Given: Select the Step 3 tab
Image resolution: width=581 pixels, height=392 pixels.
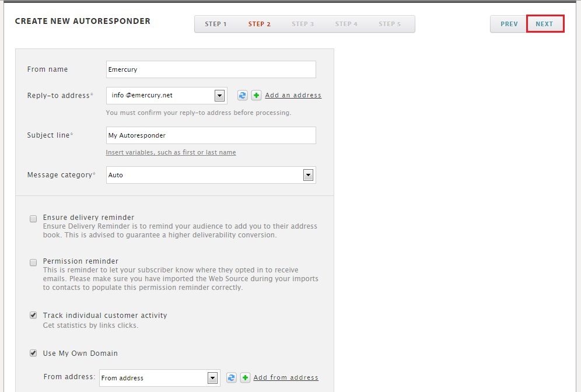Looking at the screenshot, I should pos(303,24).
